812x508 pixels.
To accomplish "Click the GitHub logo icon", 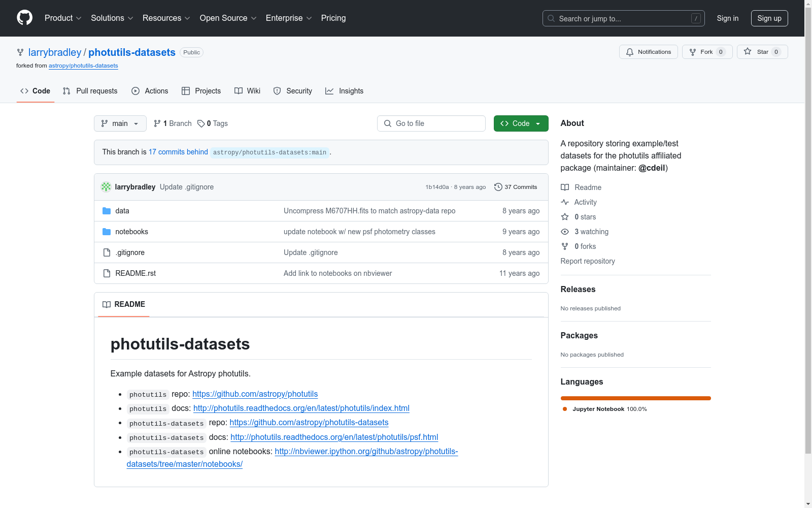I will coord(24,18).
